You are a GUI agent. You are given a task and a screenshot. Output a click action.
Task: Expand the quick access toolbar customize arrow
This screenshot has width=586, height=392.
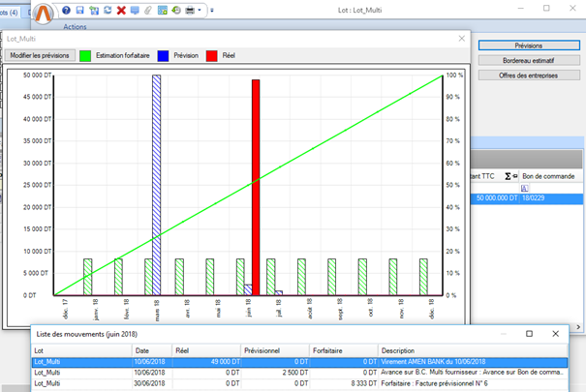click(212, 11)
